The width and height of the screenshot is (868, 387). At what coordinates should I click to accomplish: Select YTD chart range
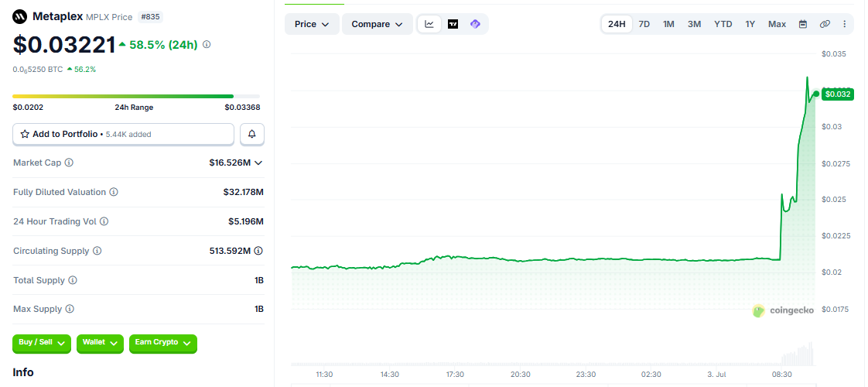coord(723,24)
